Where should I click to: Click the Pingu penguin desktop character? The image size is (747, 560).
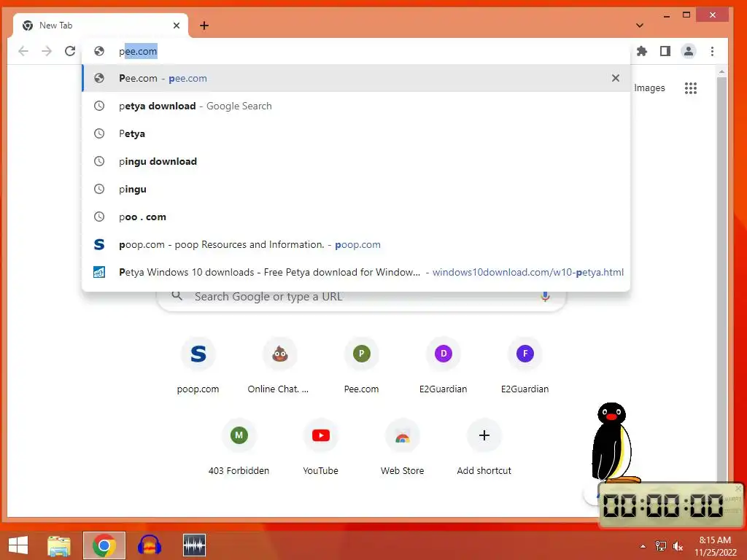[x=613, y=443]
